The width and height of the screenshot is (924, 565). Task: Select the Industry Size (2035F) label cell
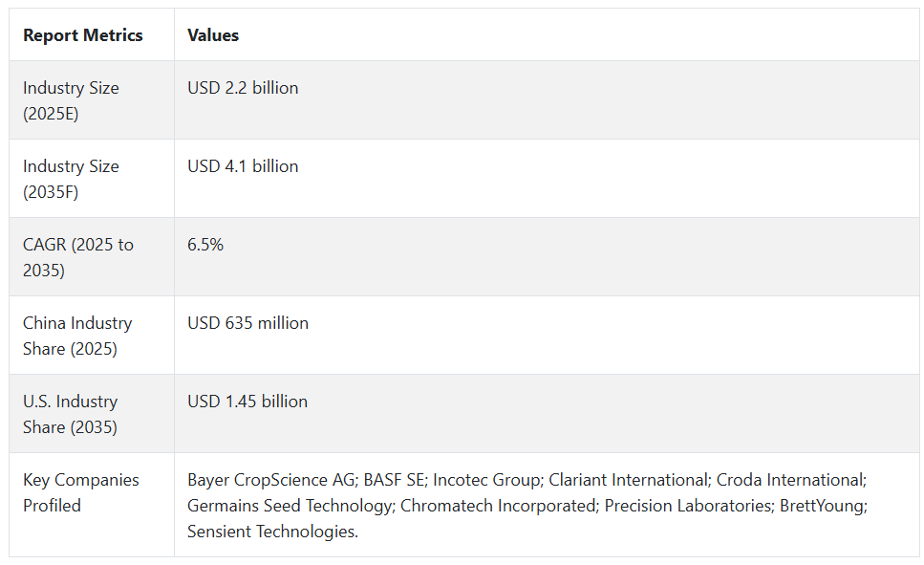(x=92, y=179)
